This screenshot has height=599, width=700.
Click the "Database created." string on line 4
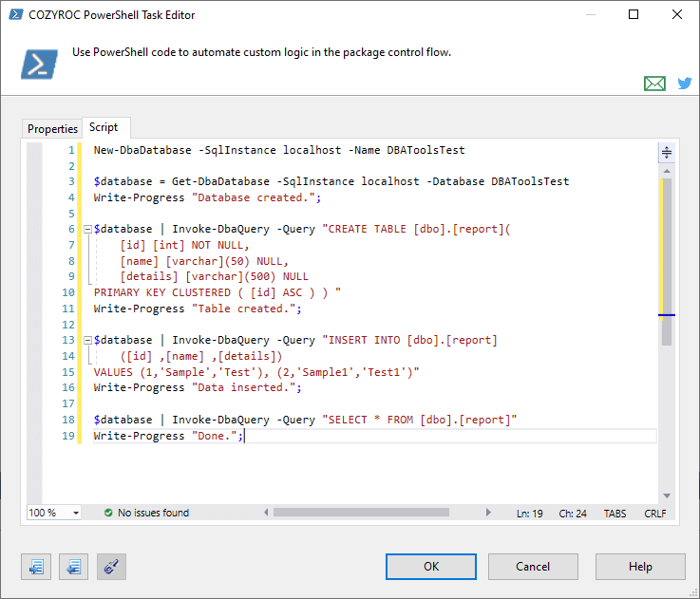254,197
